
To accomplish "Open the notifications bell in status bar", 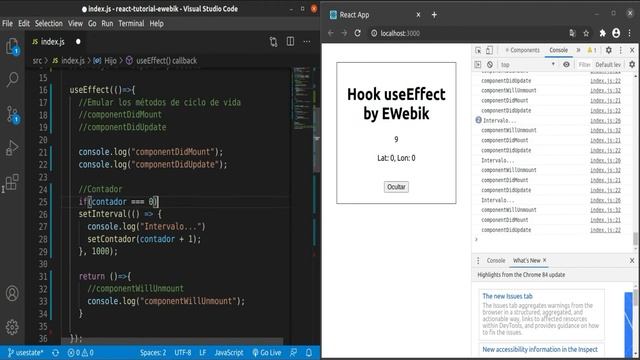I will tap(309, 353).
